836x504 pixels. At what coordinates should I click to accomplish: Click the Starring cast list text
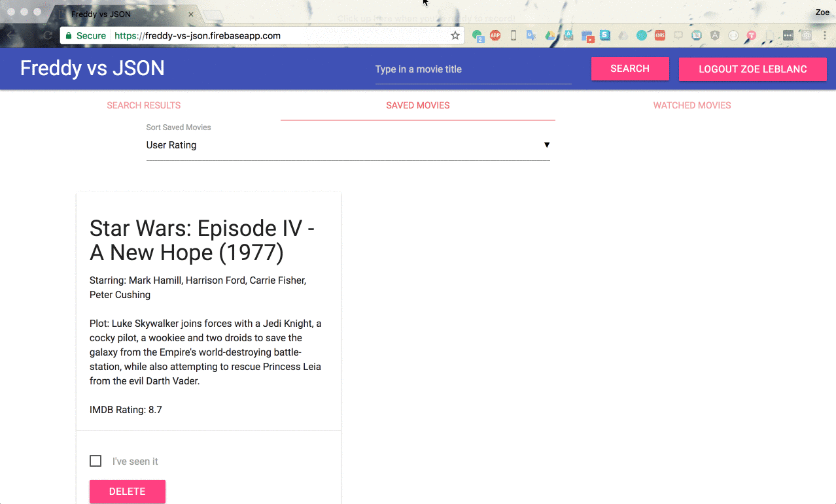coord(198,288)
